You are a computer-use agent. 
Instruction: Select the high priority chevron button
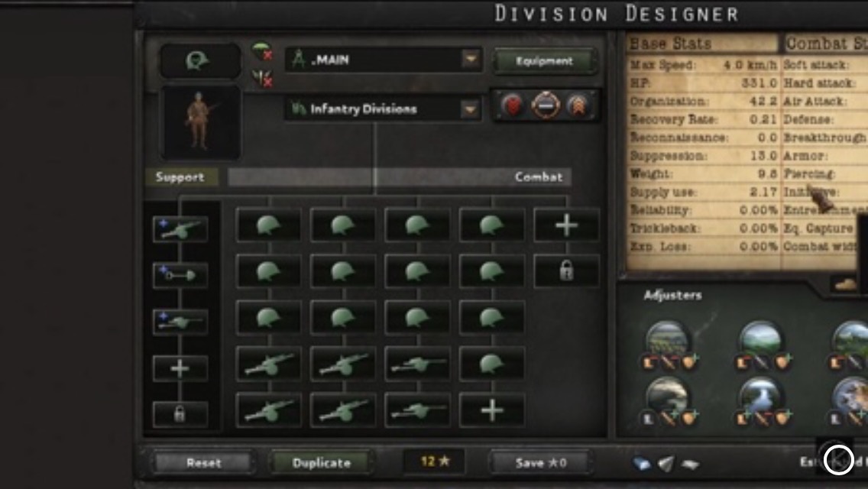click(x=578, y=105)
